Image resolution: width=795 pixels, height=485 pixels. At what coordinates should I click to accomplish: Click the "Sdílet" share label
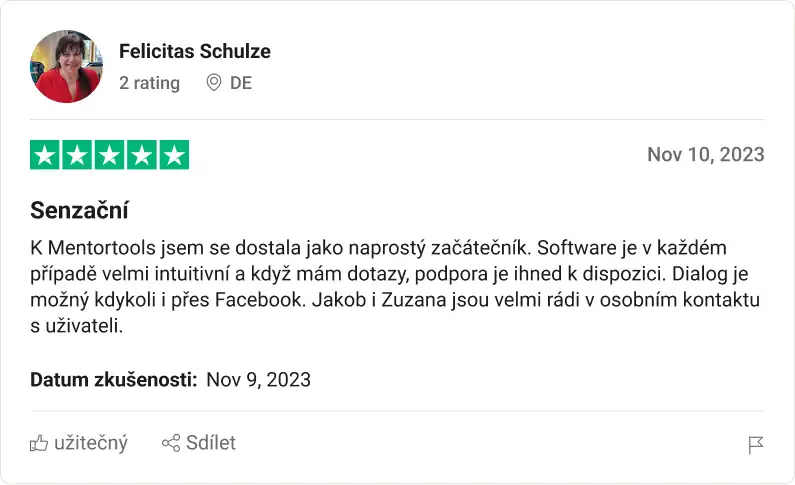click(x=211, y=443)
